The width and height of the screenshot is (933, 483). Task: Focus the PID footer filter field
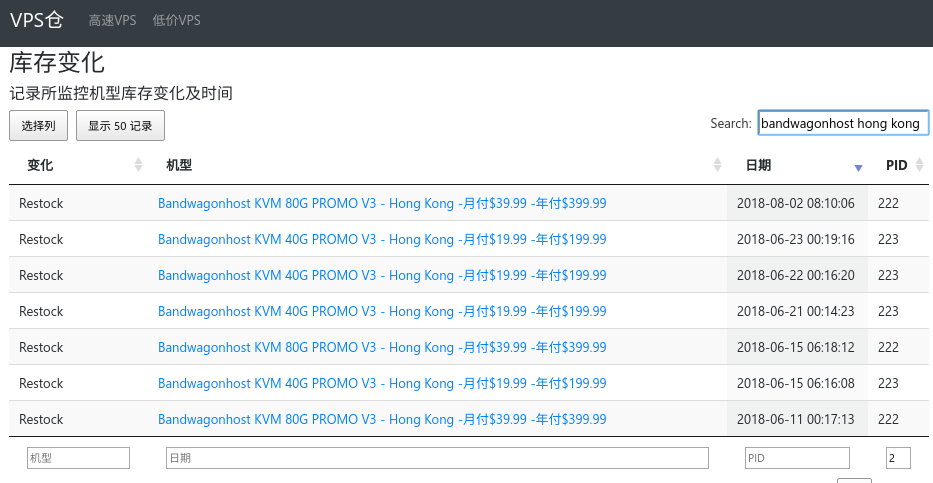tap(797, 458)
